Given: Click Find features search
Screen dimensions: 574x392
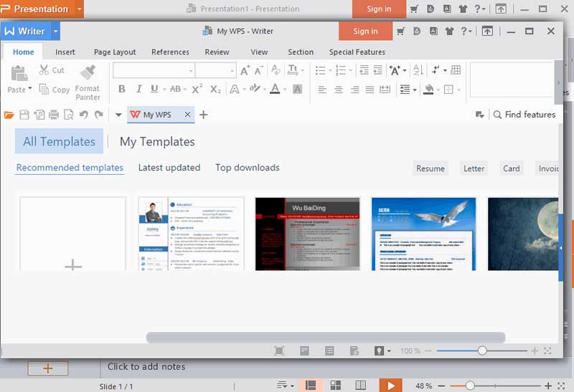Looking at the screenshot, I should click(x=524, y=115).
